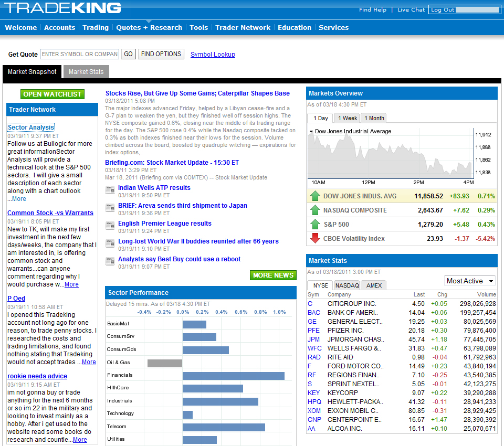Select the AMEX market stats tab
Image resolution: width=504 pixels, height=446 pixels.
pyautogui.click(x=374, y=285)
